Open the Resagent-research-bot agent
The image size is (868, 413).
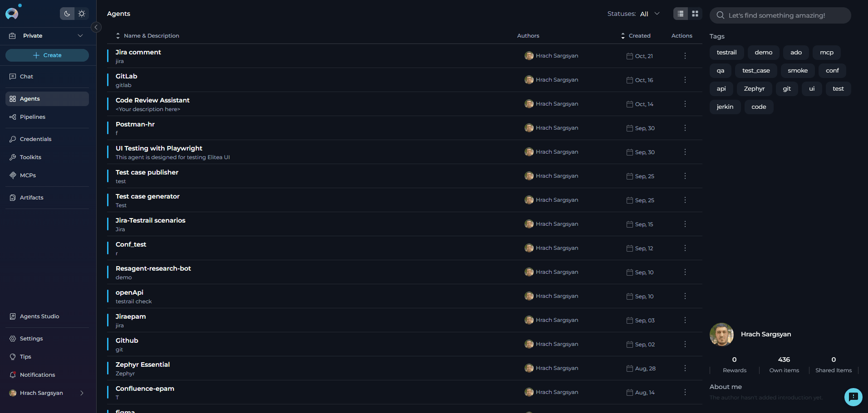point(153,268)
